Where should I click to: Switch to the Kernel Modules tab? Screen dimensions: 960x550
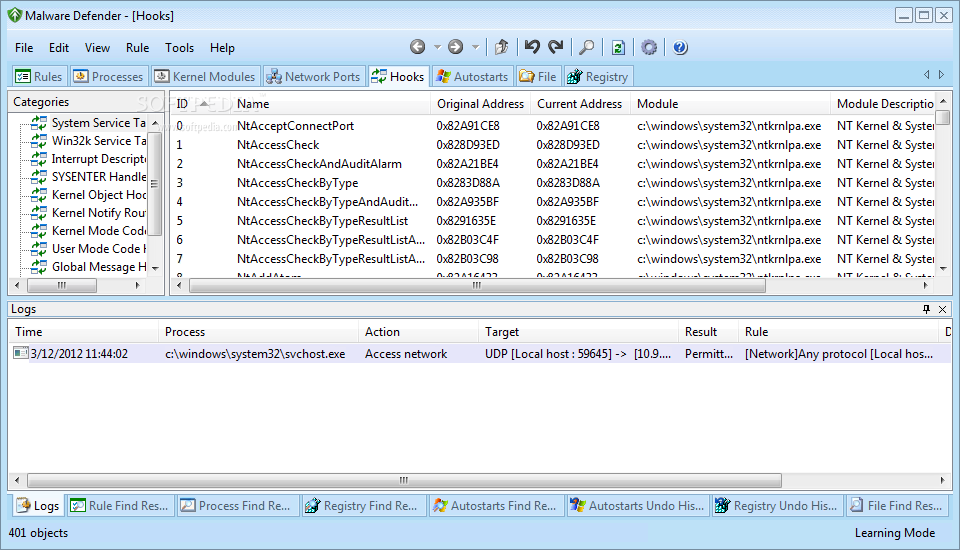coord(205,77)
